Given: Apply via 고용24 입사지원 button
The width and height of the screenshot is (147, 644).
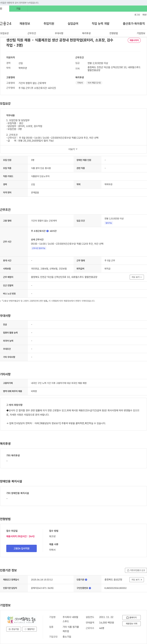Looking at the screenshot, I should coord(21,549).
